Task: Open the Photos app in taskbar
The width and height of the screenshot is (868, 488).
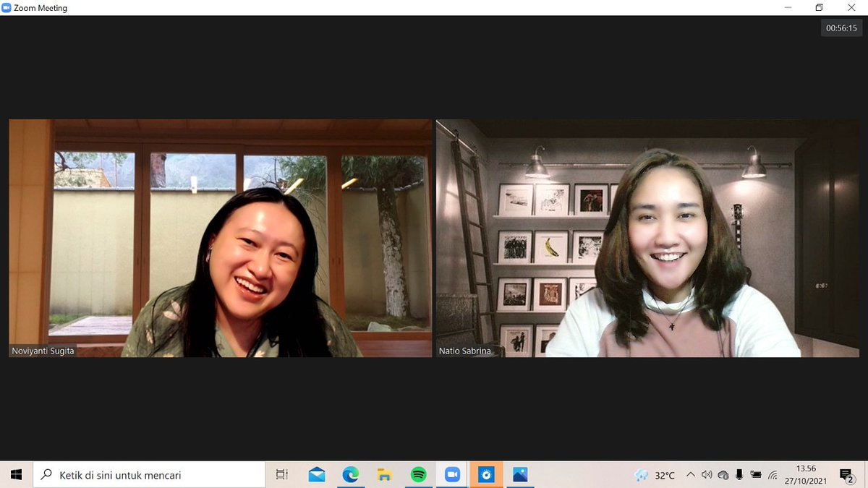Action: [520, 475]
